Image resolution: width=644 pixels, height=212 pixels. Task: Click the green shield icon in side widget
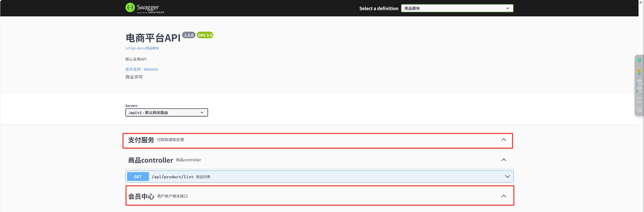pos(639,60)
